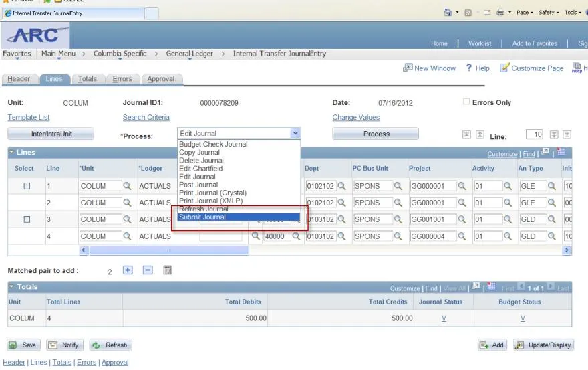Click the Line number input field
The width and height of the screenshot is (588, 370).
point(535,134)
